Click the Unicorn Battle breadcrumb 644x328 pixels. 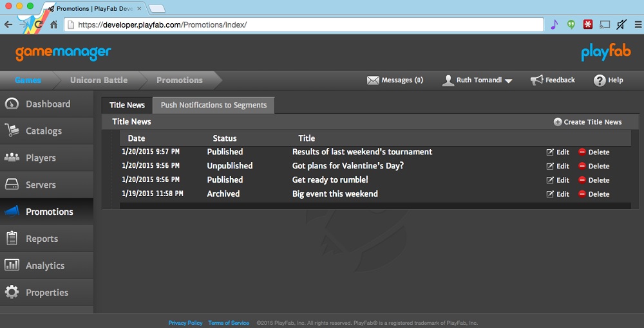pos(99,80)
